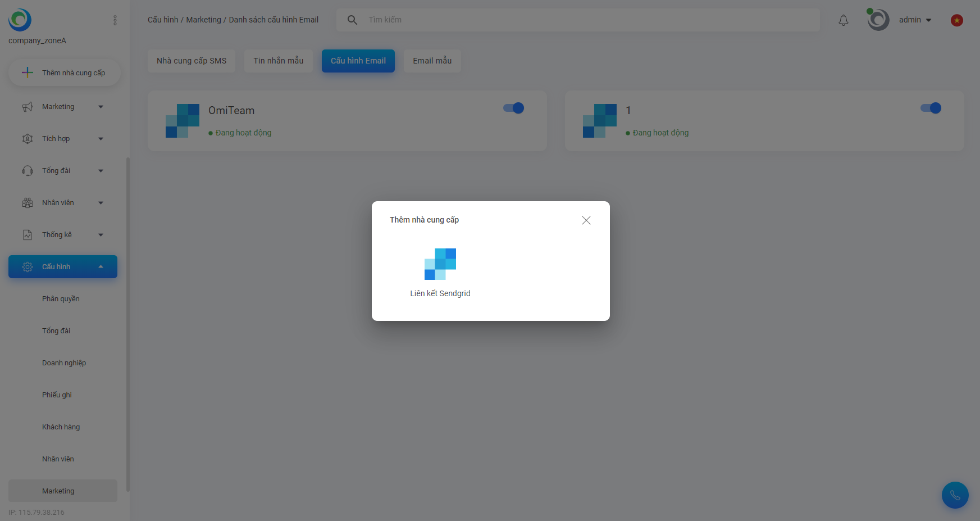Click the admin avatar icon

tap(878, 20)
